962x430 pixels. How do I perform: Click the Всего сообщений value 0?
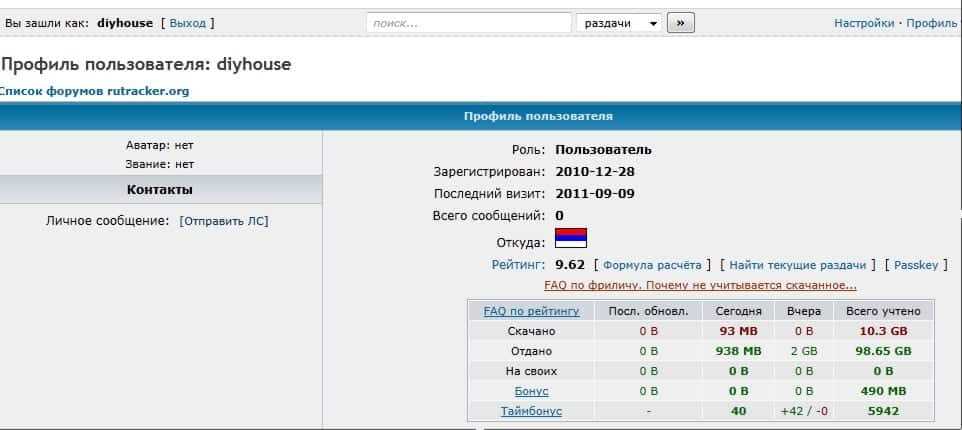[x=560, y=216]
